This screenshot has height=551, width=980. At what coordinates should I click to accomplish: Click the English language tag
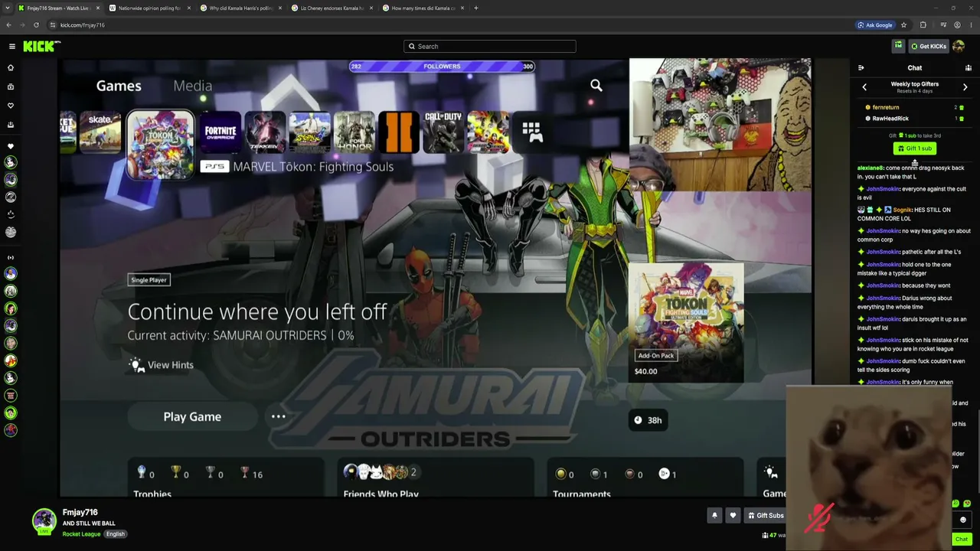(116, 534)
